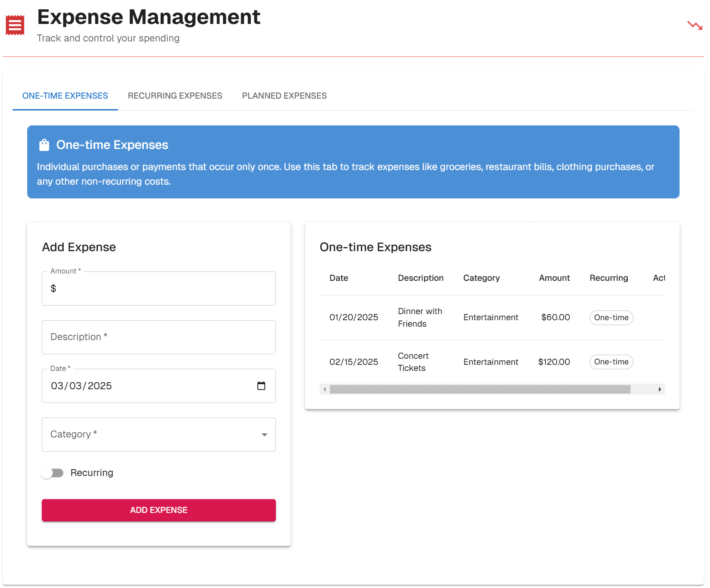The height and width of the screenshot is (588, 710).
Task: Click the right scroll arrow of the expenses table
Action: (x=660, y=389)
